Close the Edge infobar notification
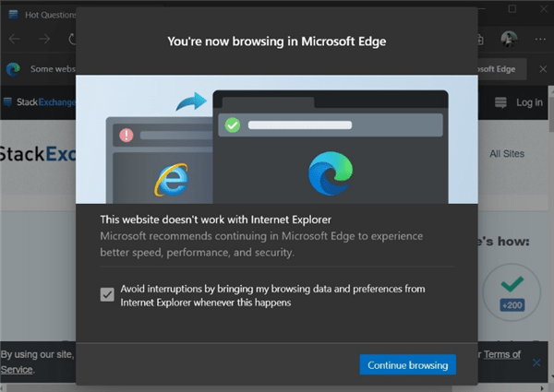Image resolution: width=554 pixels, height=392 pixels. (x=542, y=68)
